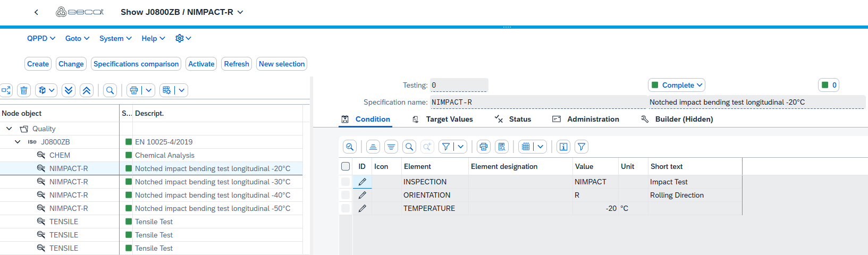
Task: Click the print preview icon in table toolbar
Action: point(502,147)
